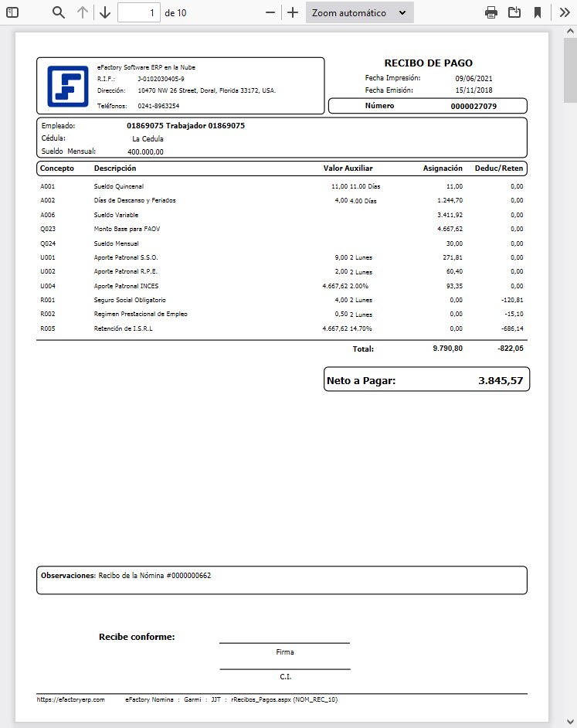Select the Sueldo Quincenal description
Screen dimensions: 577x728
118,187
